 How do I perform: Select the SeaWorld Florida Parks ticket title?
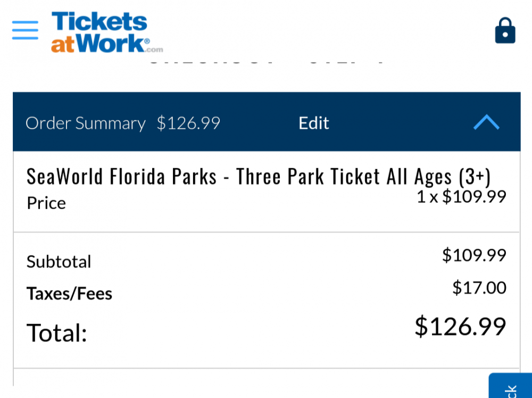click(x=259, y=177)
